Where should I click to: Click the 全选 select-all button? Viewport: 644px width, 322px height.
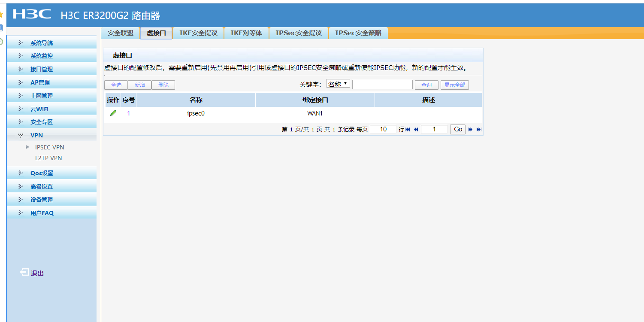pos(116,85)
